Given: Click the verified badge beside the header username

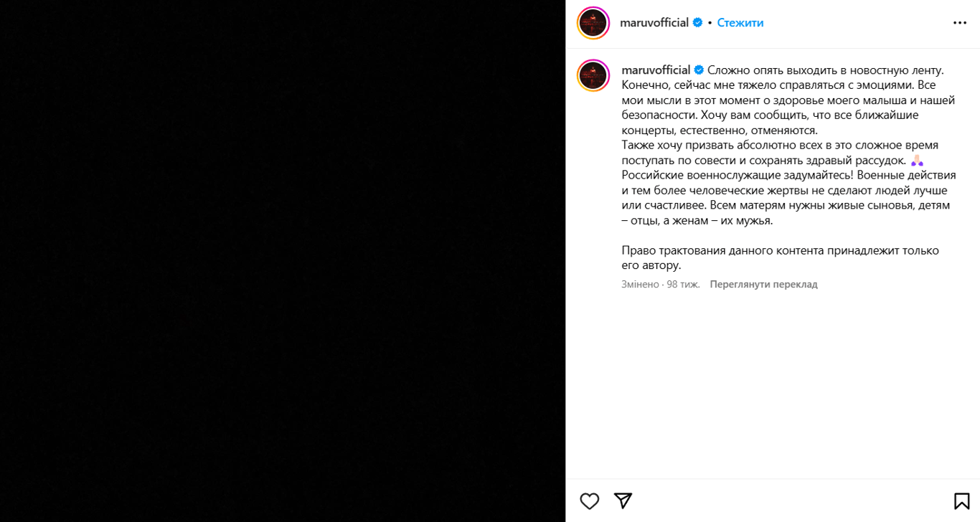Looking at the screenshot, I should coord(697,22).
